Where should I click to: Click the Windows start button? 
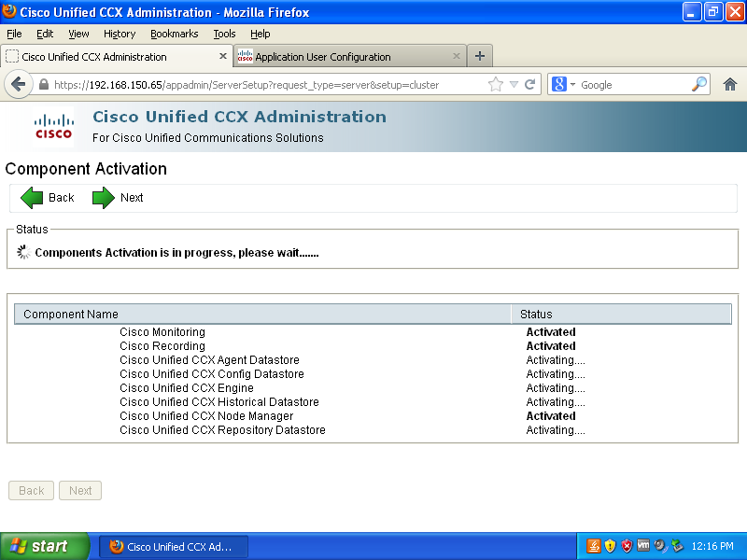[x=45, y=546]
